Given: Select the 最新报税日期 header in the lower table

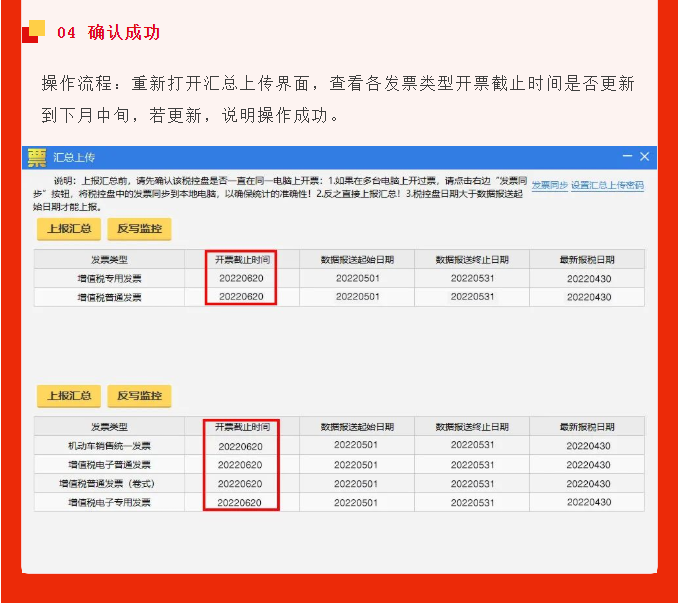Looking at the screenshot, I should point(587,427).
